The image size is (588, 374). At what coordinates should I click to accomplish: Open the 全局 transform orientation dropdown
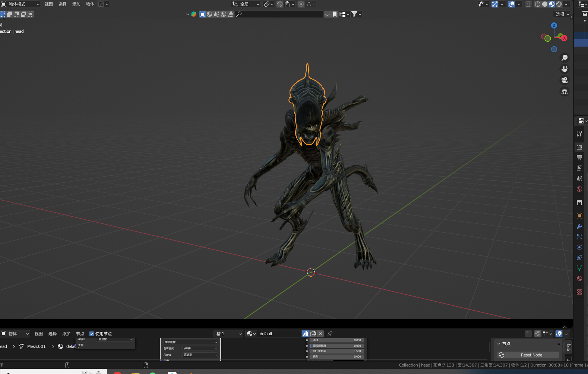(246, 4)
